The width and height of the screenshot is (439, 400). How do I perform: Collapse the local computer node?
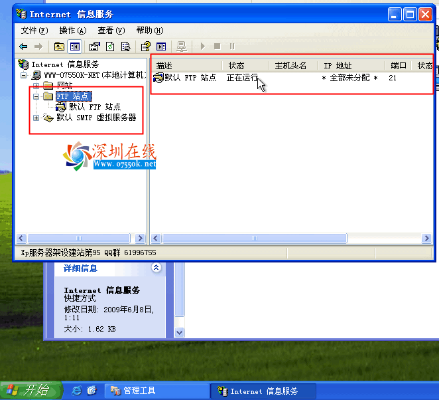pos(23,75)
